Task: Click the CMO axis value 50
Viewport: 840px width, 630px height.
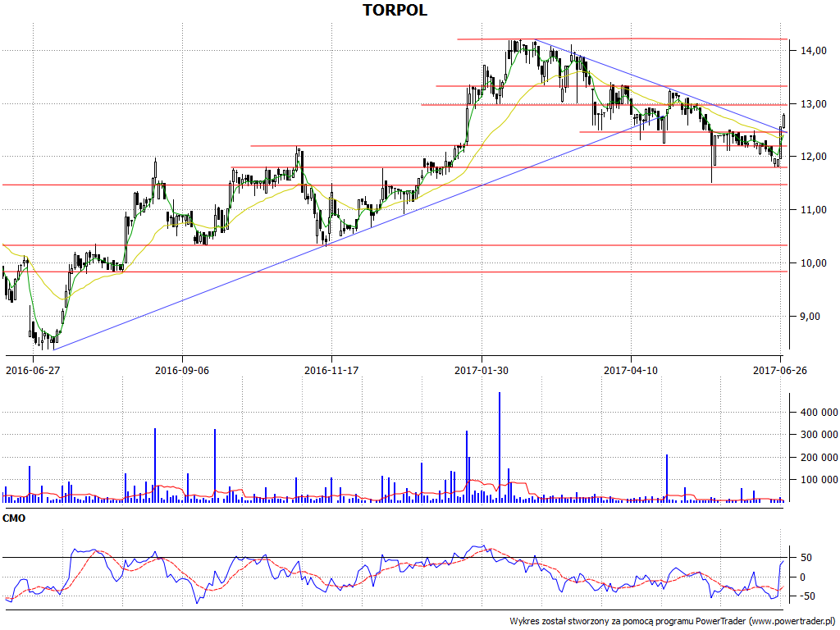Action: [x=806, y=558]
